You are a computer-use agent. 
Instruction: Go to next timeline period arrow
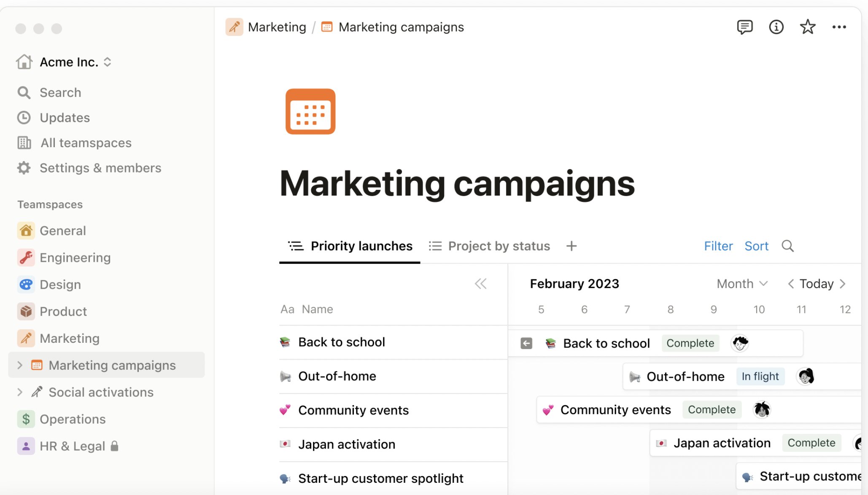tap(843, 284)
